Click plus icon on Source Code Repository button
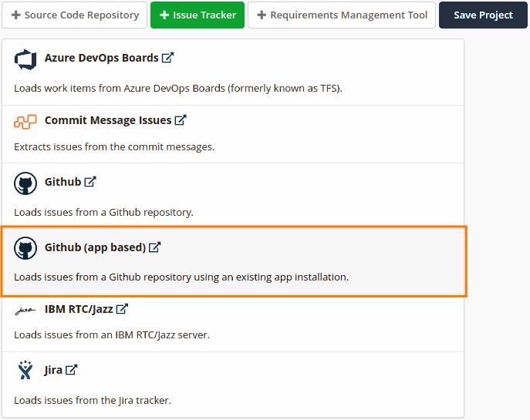 [x=15, y=15]
